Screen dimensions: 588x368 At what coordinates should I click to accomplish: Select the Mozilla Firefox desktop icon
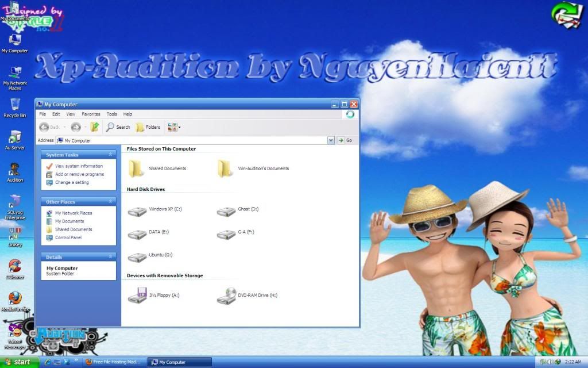tap(14, 302)
